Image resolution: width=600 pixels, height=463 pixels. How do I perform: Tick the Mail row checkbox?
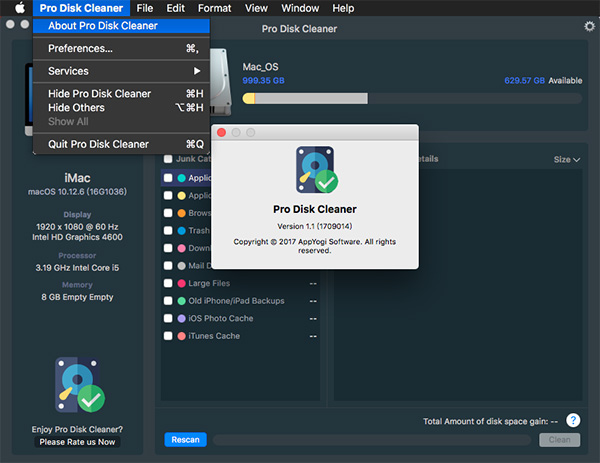click(168, 266)
